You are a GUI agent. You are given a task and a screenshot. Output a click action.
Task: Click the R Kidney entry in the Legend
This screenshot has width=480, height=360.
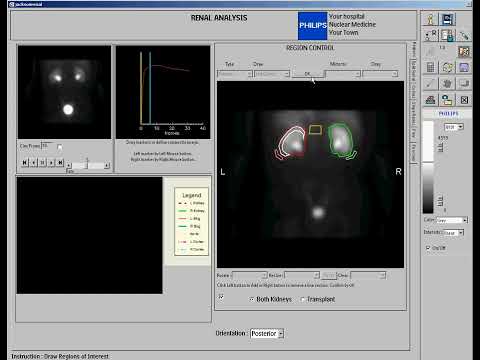tap(191, 211)
